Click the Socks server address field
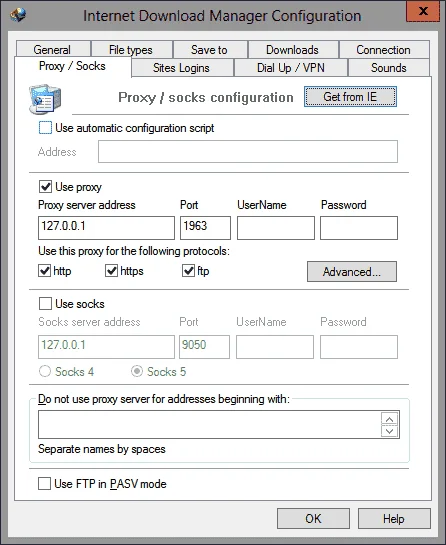The height and width of the screenshot is (545, 446). pos(106,347)
